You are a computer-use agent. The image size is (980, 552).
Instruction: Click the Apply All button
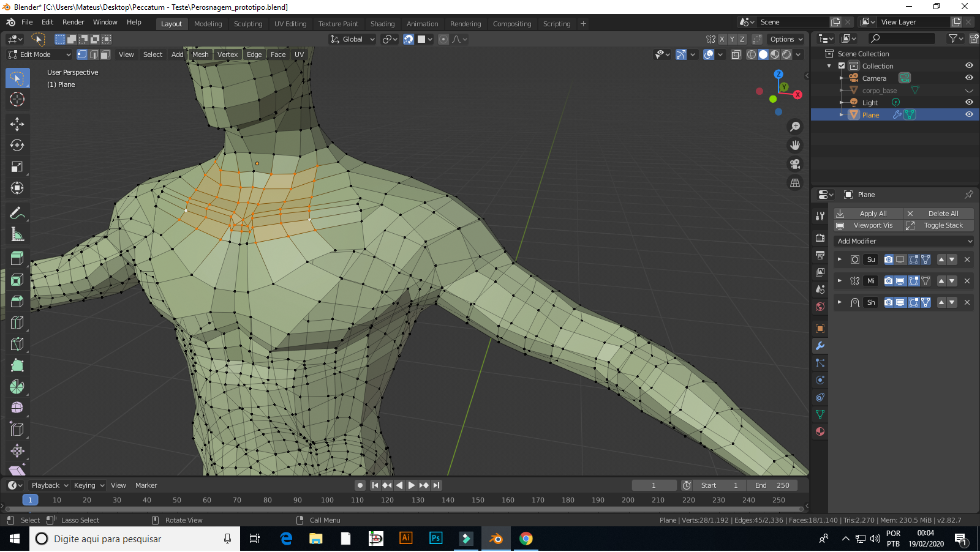coord(869,214)
